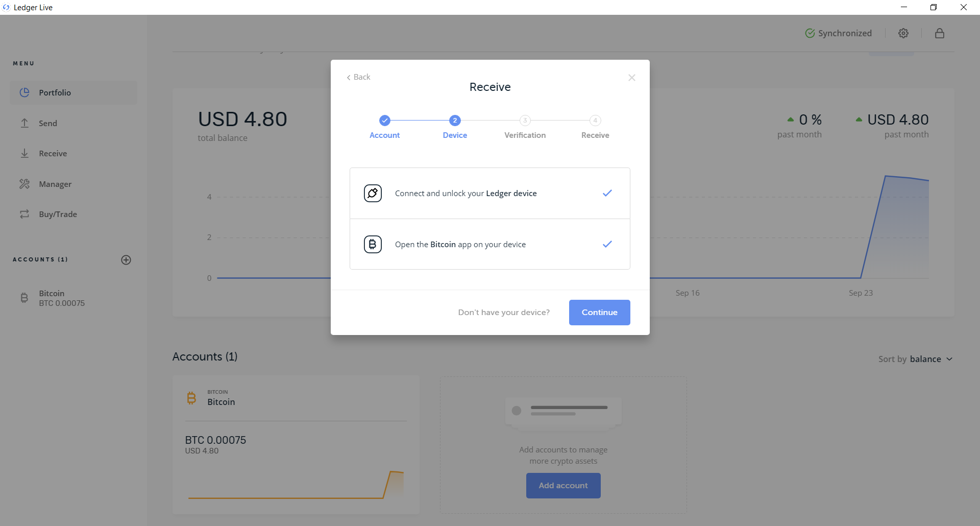Image resolution: width=980 pixels, height=526 pixels.
Task: Click the completed Account step circle
Action: coord(385,121)
